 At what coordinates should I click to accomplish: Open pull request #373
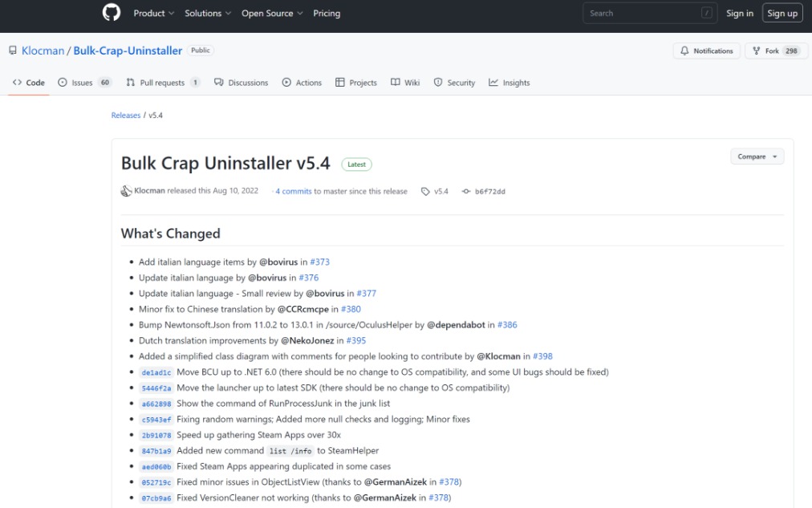(319, 262)
